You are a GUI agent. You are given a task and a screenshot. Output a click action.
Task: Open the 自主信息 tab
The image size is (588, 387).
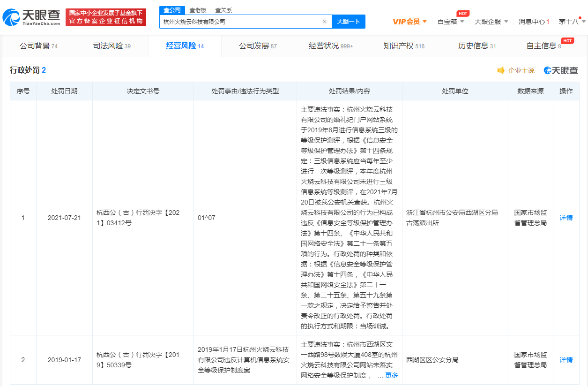543,46
